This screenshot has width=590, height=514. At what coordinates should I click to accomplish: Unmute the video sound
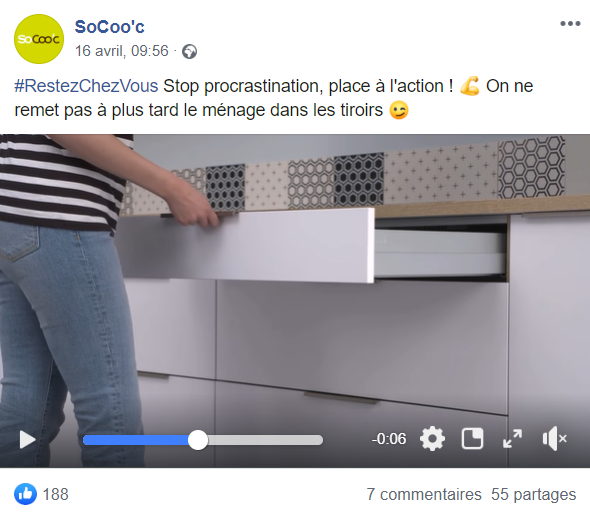click(555, 438)
